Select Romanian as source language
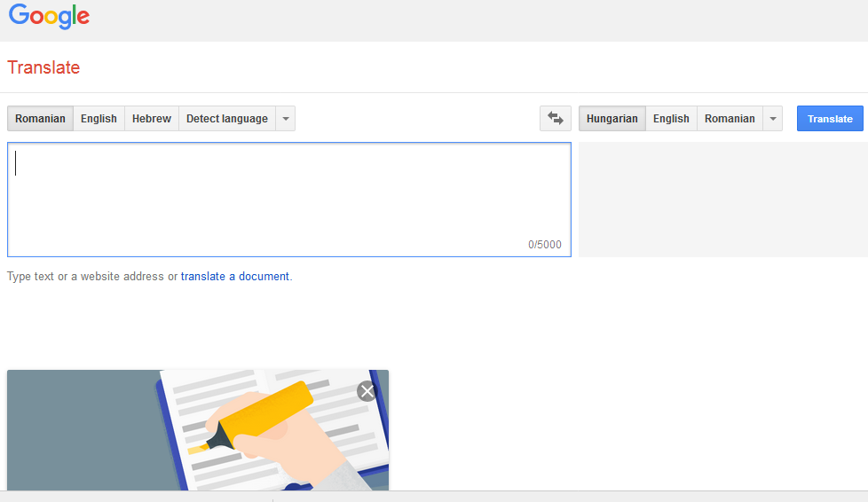Screen dimensions: 868x502 [x=40, y=119]
